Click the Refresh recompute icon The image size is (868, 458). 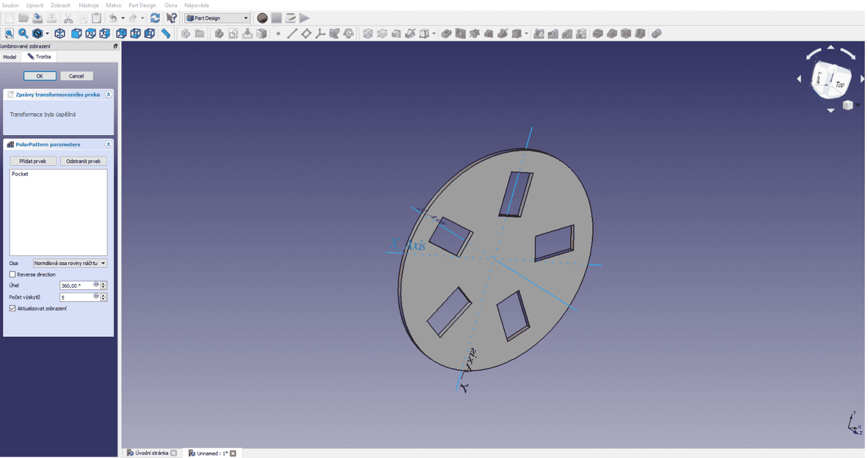tap(155, 18)
